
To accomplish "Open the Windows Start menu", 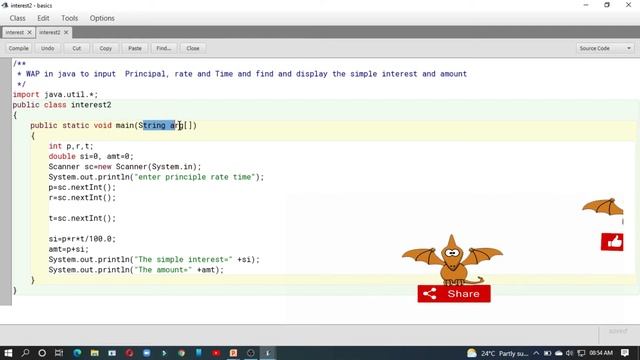I will click(x=8, y=353).
